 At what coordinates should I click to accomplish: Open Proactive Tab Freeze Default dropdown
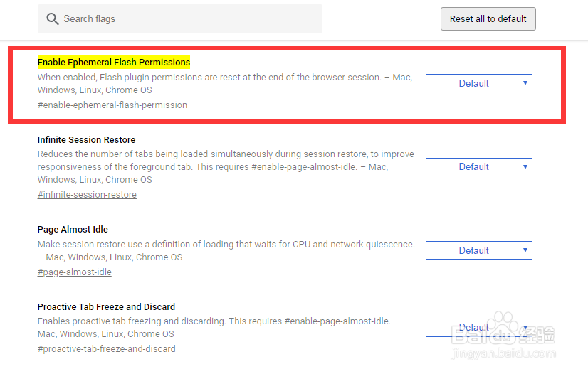(479, 328)
